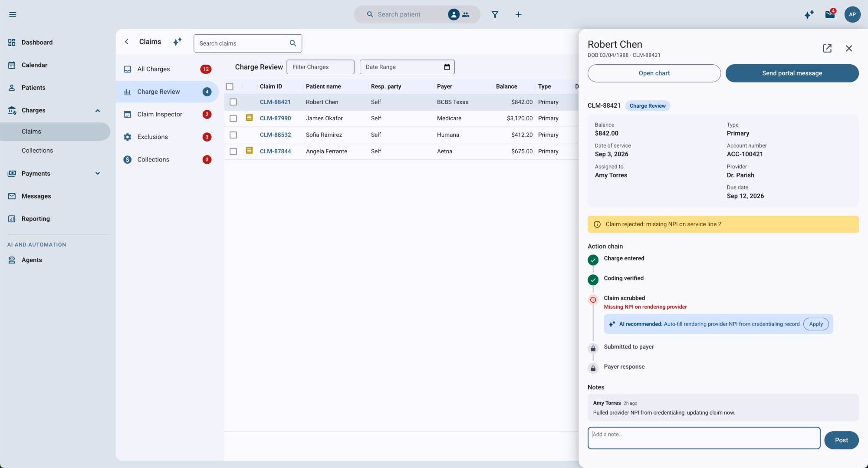Open the mail inbox with 4 notifications
Screen dimensions: 868x468
point(830,14)
